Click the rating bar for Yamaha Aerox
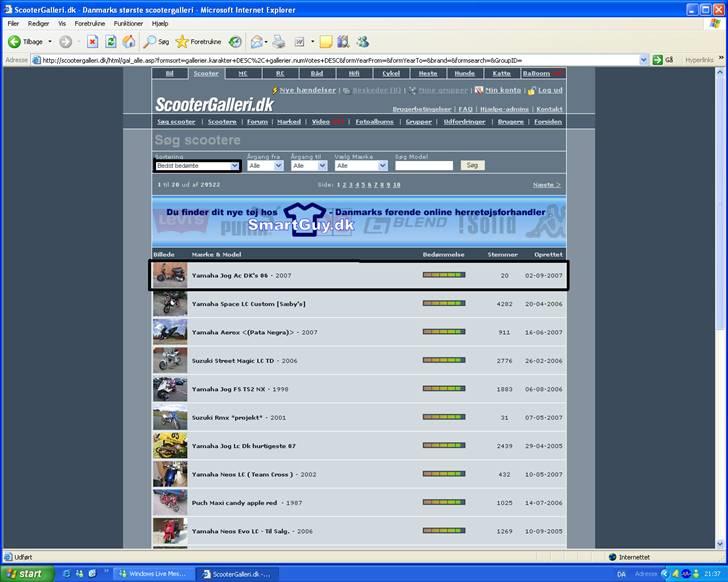The width and height of the screenshot is (728, 582). (444, 331)
